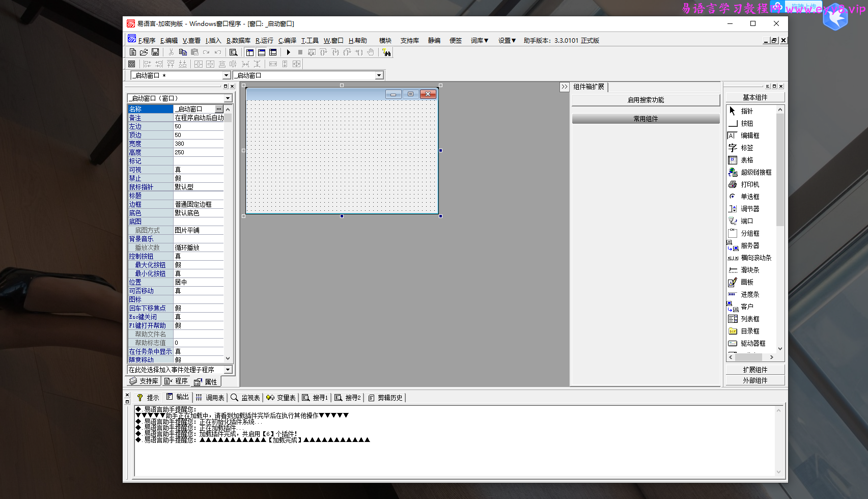Select the 按钮 button component

tap(747, 123)
